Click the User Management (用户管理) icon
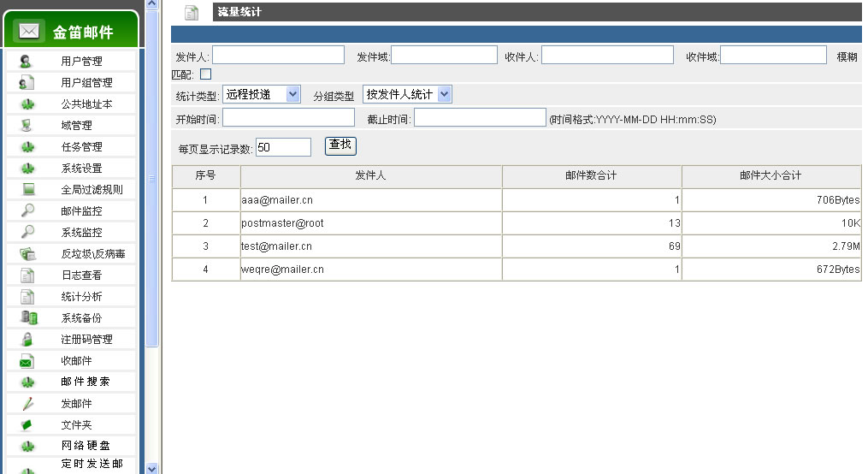 (x=27, y=61)
